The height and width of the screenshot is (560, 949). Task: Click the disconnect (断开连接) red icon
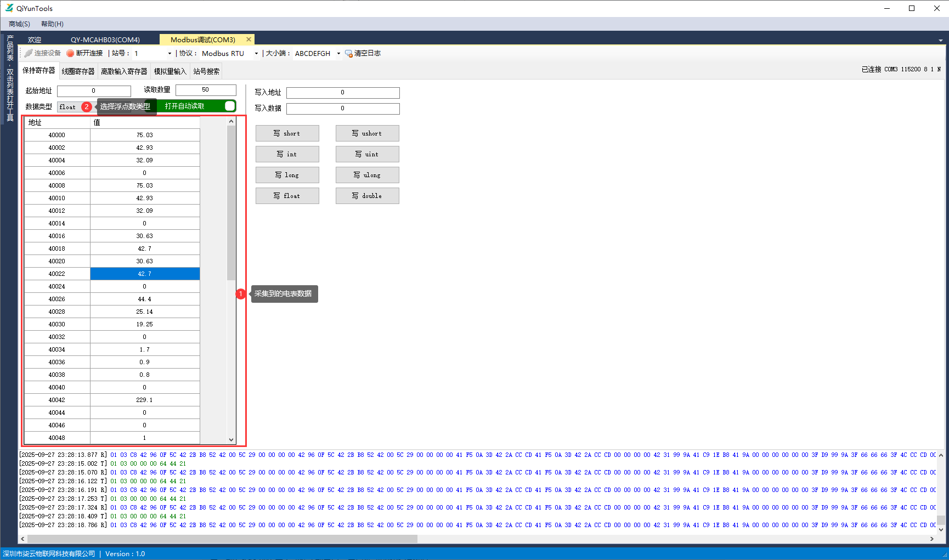point(70,53)
